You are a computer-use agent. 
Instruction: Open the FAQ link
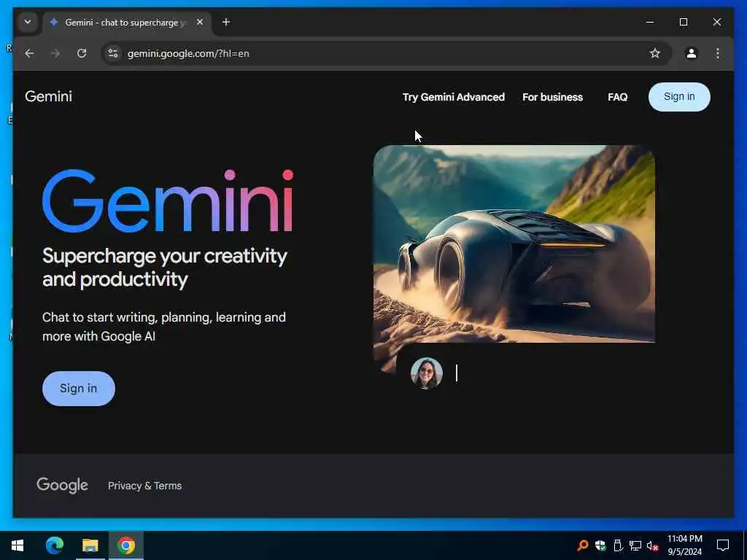pos(617,97)
